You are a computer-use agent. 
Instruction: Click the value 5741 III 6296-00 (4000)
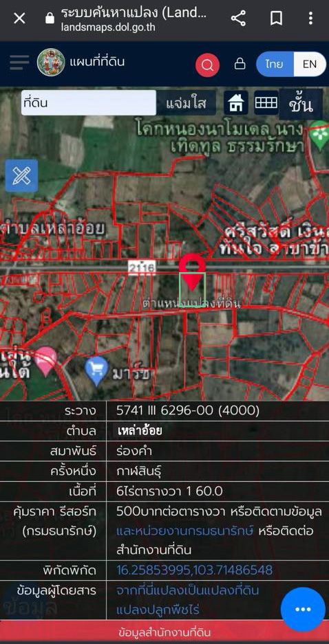coord(188,410)
